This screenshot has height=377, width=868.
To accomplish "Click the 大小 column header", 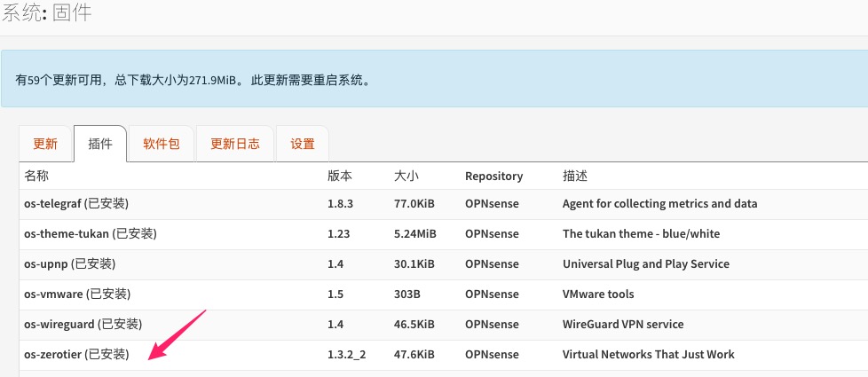I will pyautogui.click(x=406, y=176).
